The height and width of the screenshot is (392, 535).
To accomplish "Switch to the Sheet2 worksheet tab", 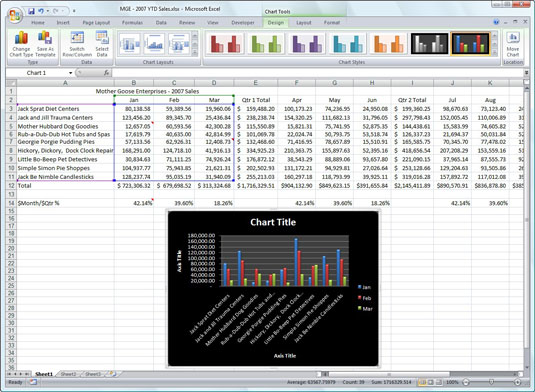I will tap(68, 374).
